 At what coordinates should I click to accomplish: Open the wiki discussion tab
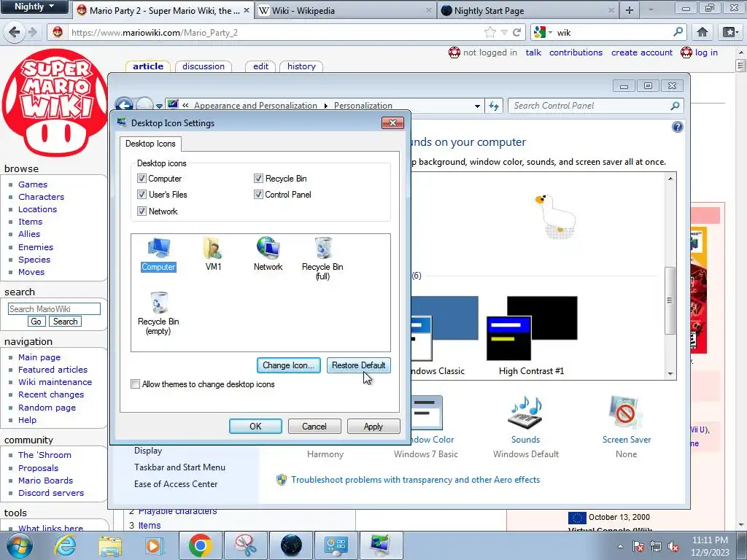203,66
